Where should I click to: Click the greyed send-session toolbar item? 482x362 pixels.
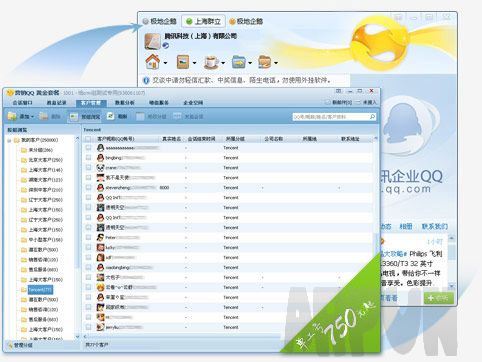pos(188,116)
